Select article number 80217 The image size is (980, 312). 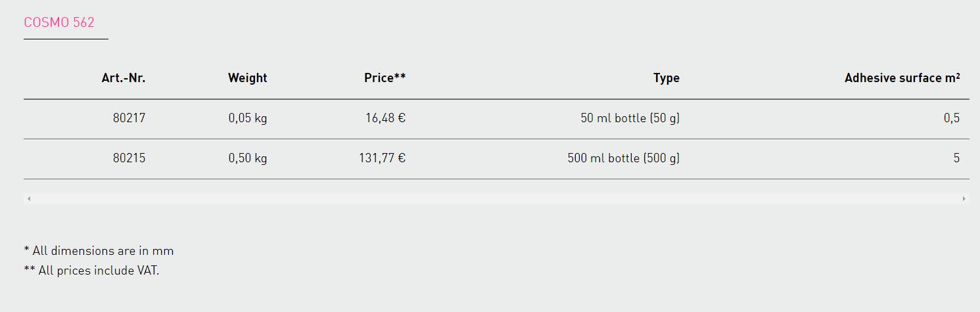(x=129, y=118)
